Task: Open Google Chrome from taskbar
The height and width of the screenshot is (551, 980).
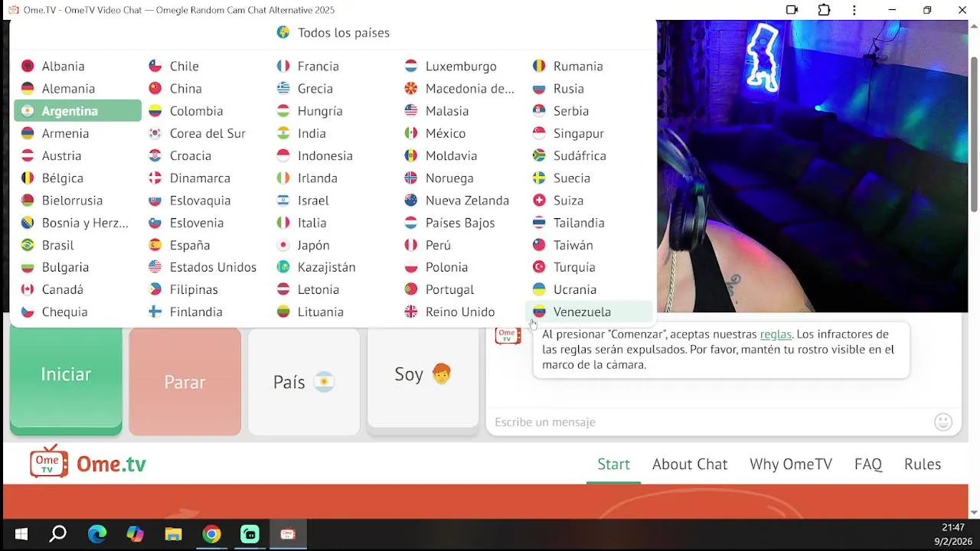Action: tap(212, 534)
